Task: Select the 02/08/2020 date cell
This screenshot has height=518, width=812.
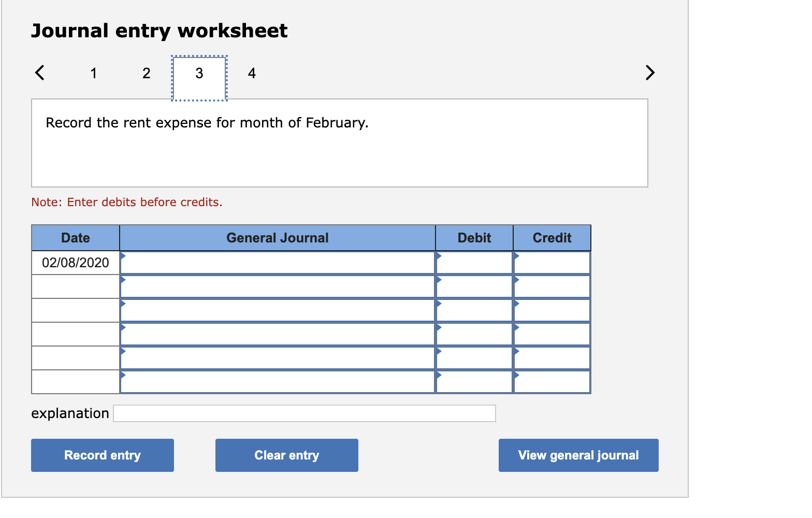Action: pyautogui.click(x=76, y=262)
